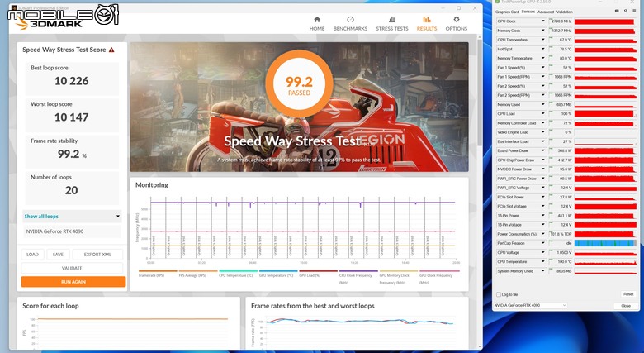Click the NVIDIA GeForce RTX 4090 field in 3DMark
The width and height of the screenshot is (644, 353).
coord(72,231)
